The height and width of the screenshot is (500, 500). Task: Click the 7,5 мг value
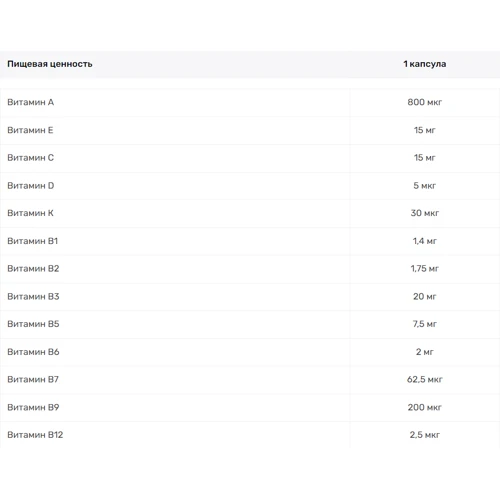424,324
